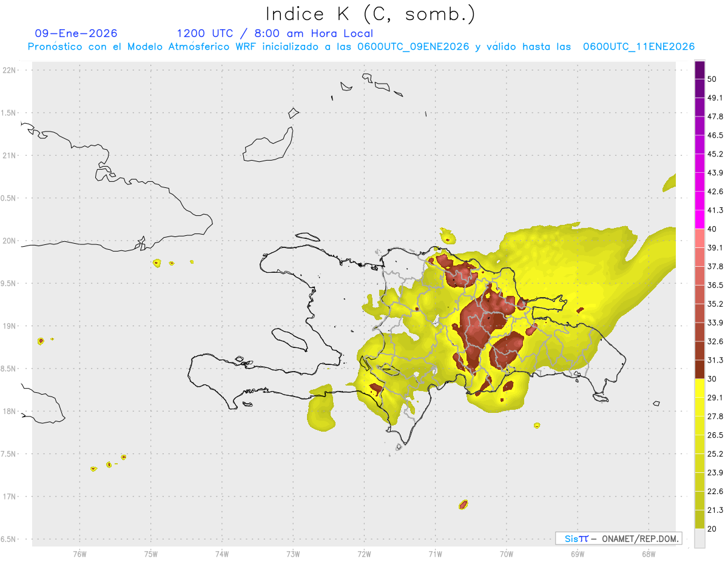Click the gray swatch below the 20 label
This screenshot has height=562, width=728.
[x=699, y=538]
